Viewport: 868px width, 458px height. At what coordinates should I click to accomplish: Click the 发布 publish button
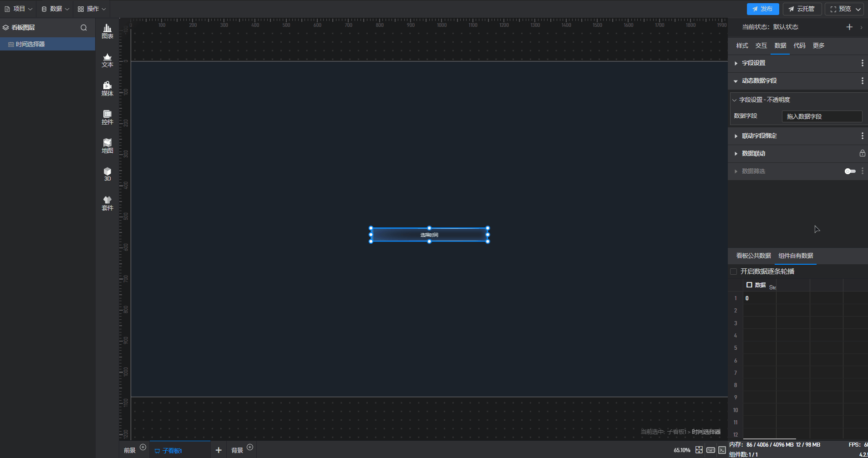[x=763, y=9]
